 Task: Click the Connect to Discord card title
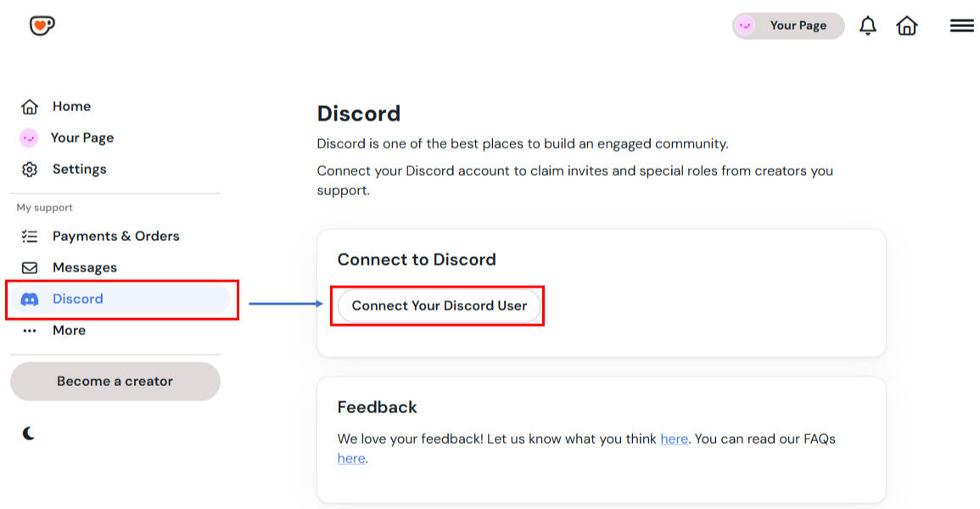tap(417, 260)
